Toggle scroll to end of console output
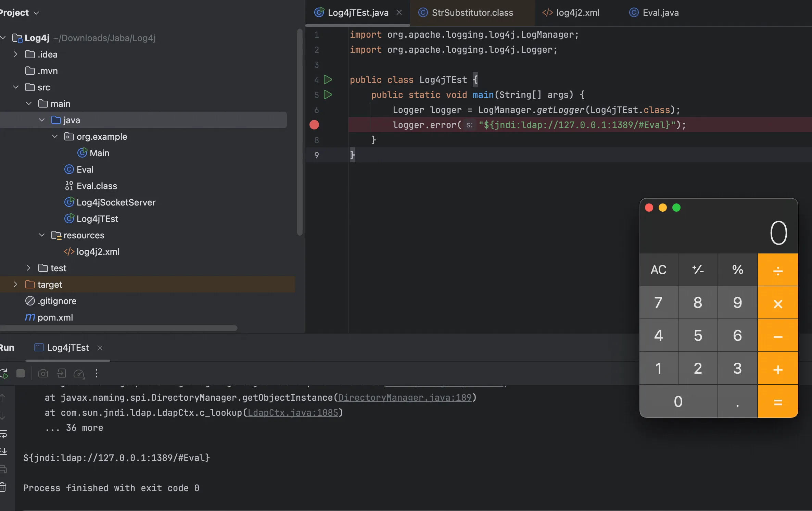This screenshot has height=511, width=812. [x=3, y=451]
